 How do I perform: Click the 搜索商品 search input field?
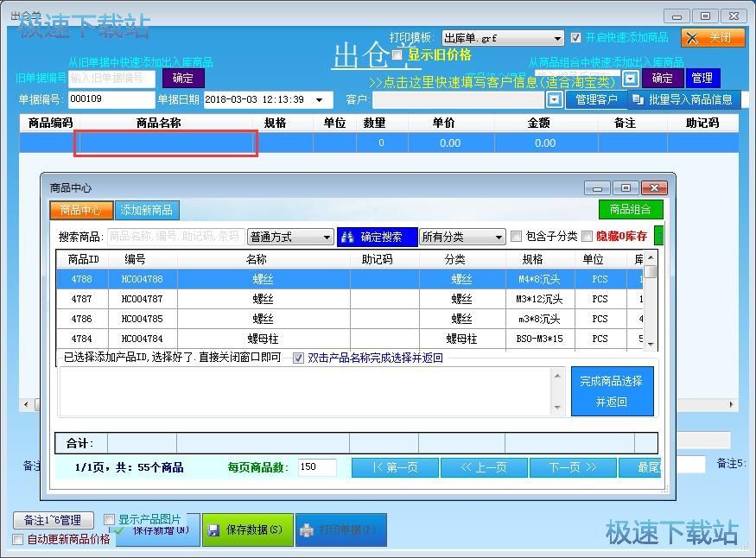tap(175, 237)
